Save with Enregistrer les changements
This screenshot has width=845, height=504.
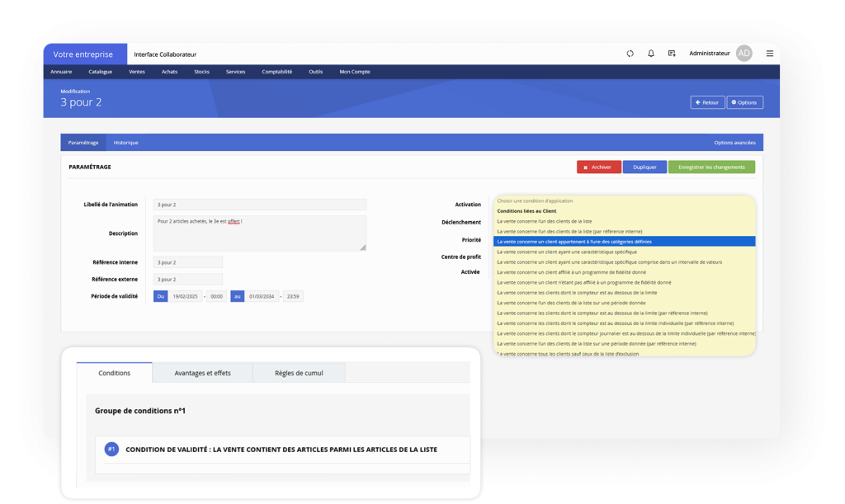tap(710, 167)
